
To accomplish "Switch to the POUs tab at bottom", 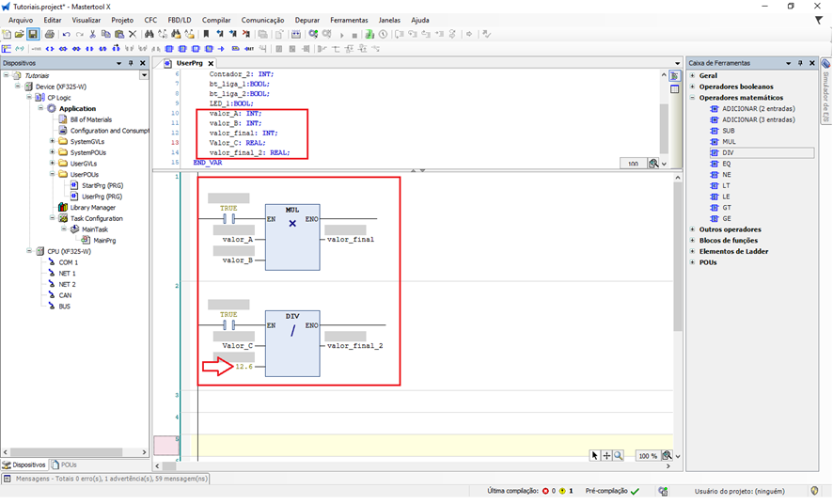I will tap(65, 465).
